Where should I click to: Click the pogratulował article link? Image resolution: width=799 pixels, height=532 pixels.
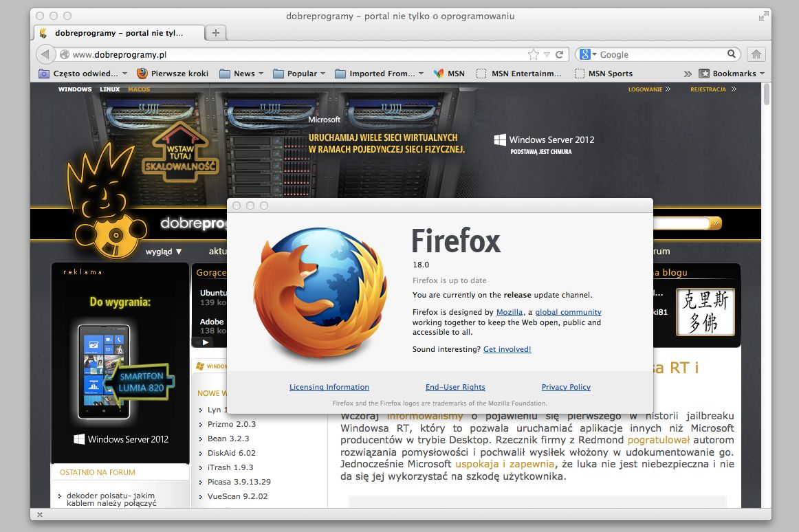(658, 440)
